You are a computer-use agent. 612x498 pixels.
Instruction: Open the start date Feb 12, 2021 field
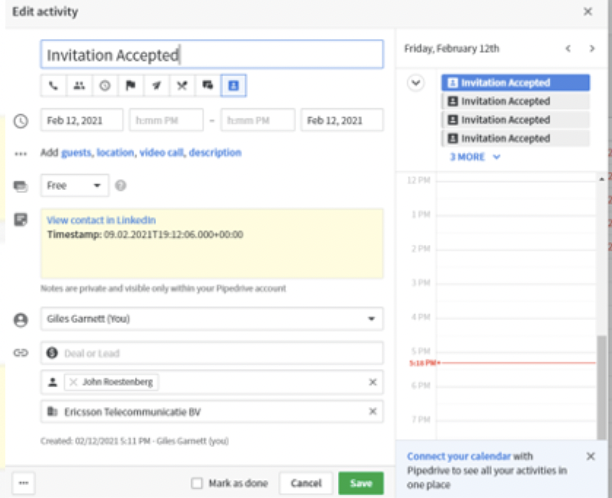[82, 120]
